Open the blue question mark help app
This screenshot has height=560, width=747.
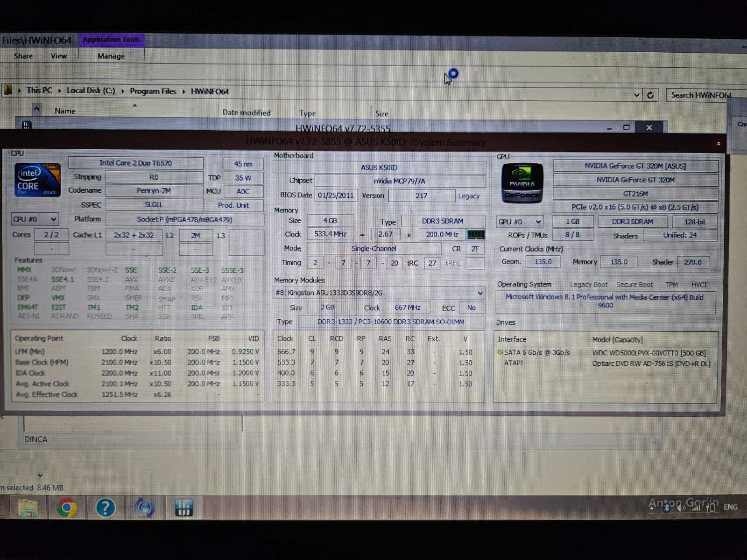tap(106, 508)
